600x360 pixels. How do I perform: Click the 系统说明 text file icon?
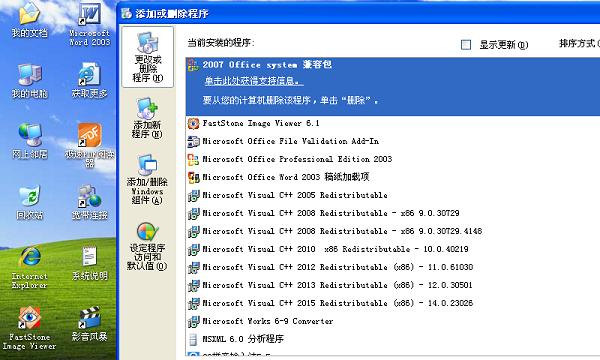90,263
